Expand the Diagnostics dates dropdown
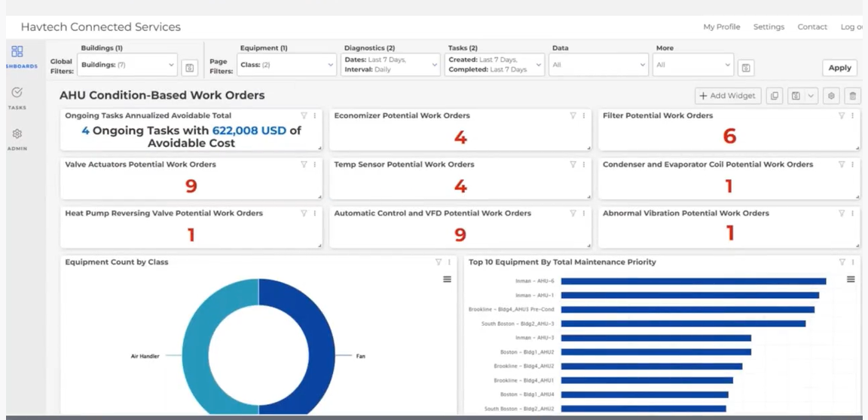The width and height of the screenshot is (868, 420). pos(390,65)
